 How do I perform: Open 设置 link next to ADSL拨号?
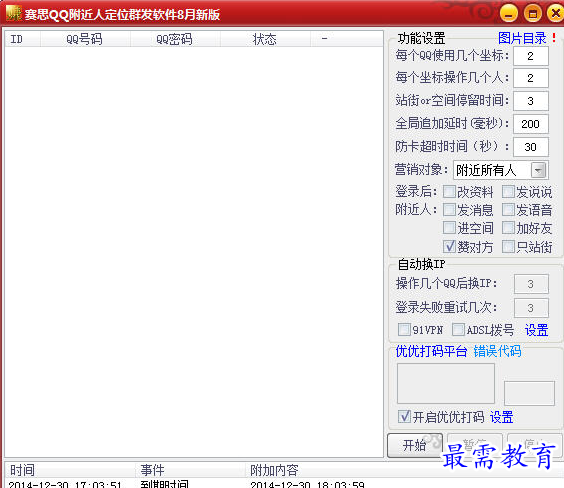[536, 330]
